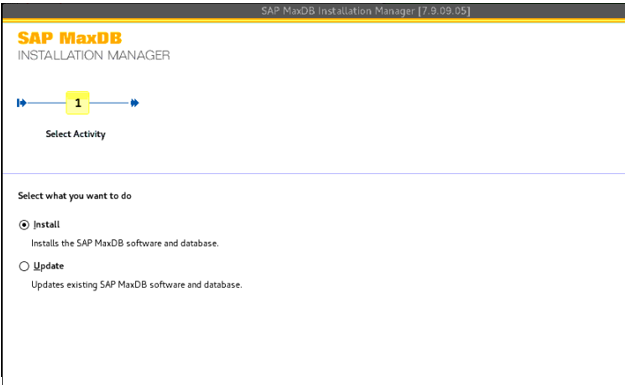Click the INSTALLATION MANAGER heading
626x385 pixels.
coord(94,55)
